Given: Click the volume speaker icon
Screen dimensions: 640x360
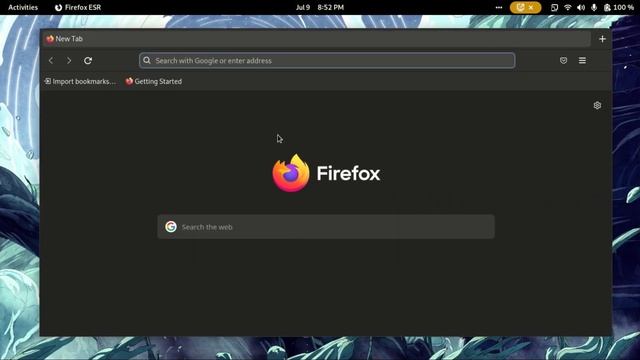Looking at the screenshot, I should pos(581,7).
